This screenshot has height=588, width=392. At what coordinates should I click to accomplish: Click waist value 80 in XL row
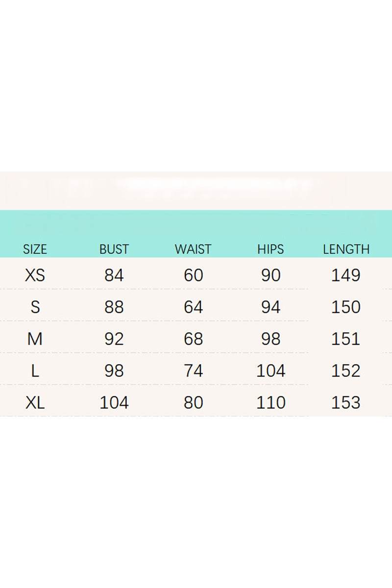(x=193, y=403)
